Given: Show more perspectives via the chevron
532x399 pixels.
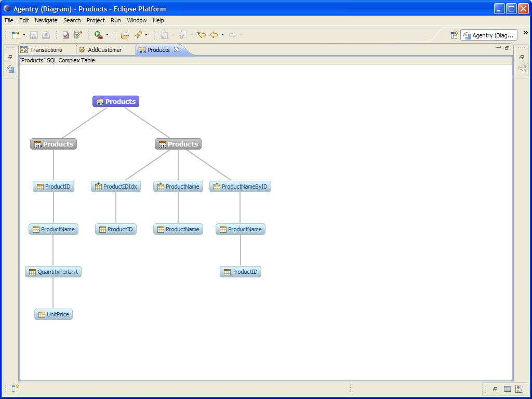Looking at the screenshot, I should click(526, 33).
